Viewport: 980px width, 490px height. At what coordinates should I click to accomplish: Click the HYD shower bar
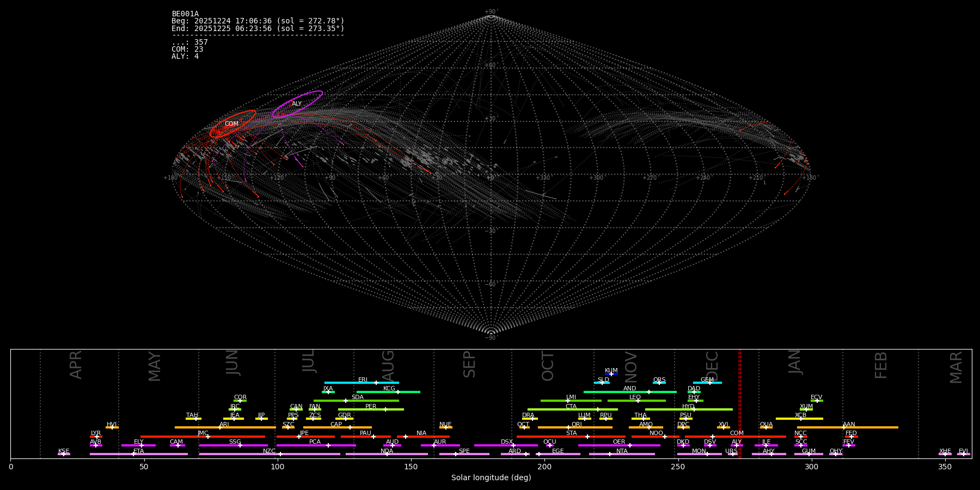pos(689,409)
